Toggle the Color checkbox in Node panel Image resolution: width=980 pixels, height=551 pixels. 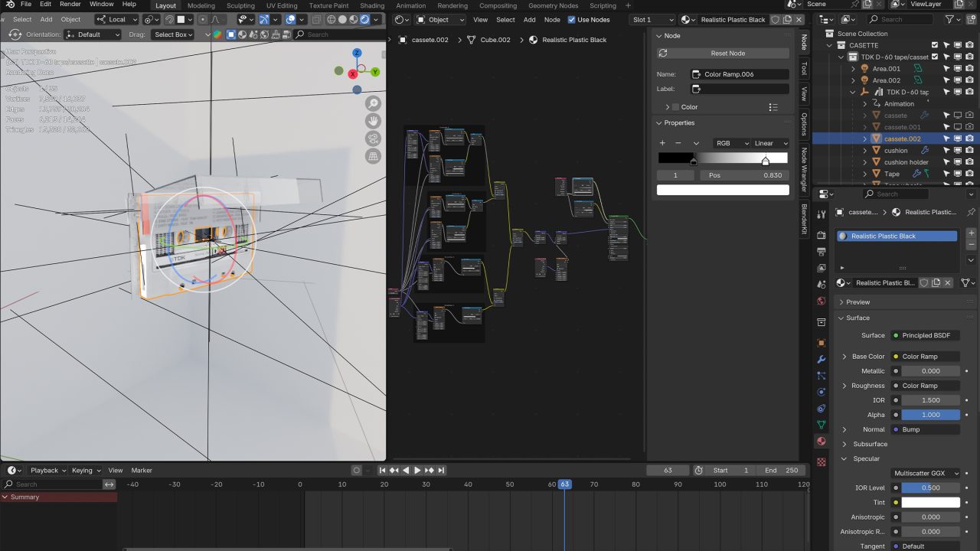click(675, 107)
